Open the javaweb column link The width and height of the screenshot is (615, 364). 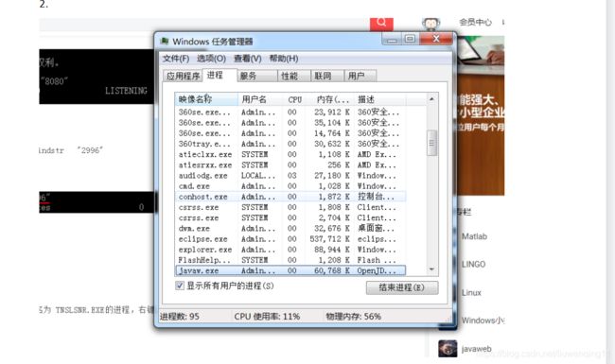(x=476, y=349)
